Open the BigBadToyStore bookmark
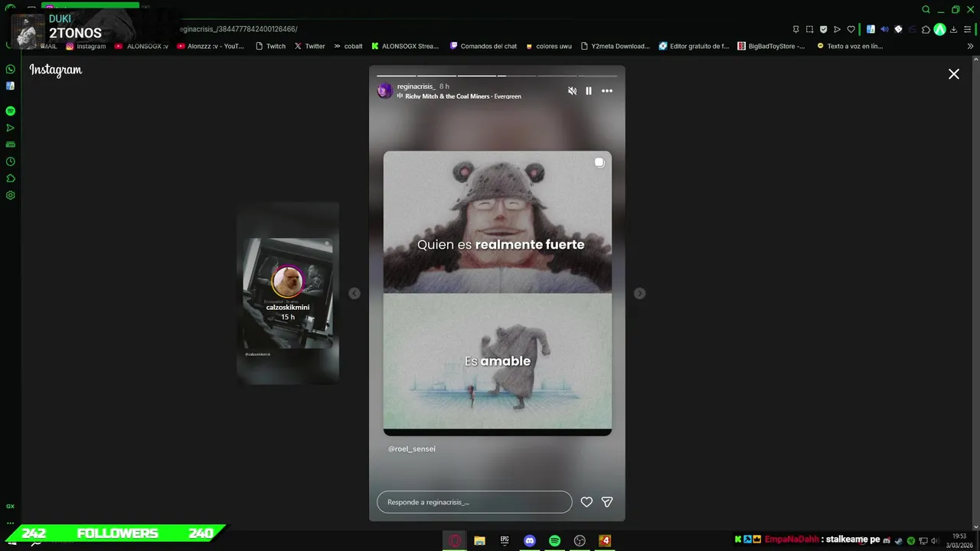The width and height of the screenshot is (980, 551). [x=771, y=46]
